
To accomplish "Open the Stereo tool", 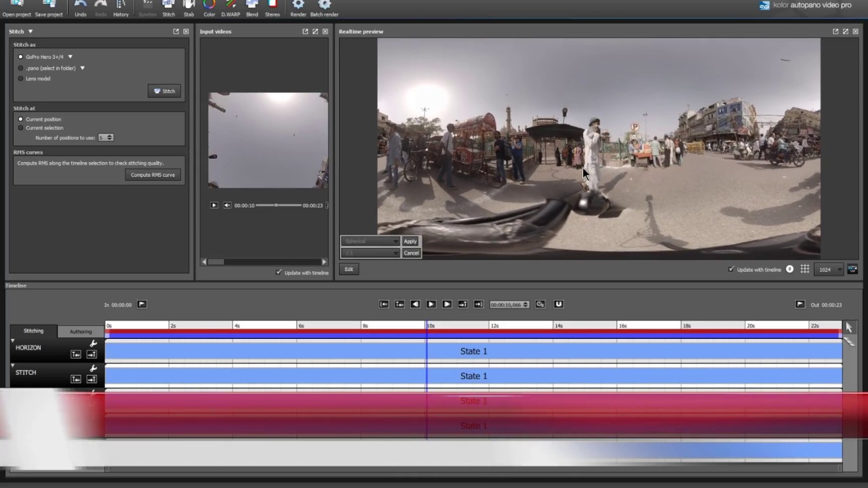I will [272, 8].
